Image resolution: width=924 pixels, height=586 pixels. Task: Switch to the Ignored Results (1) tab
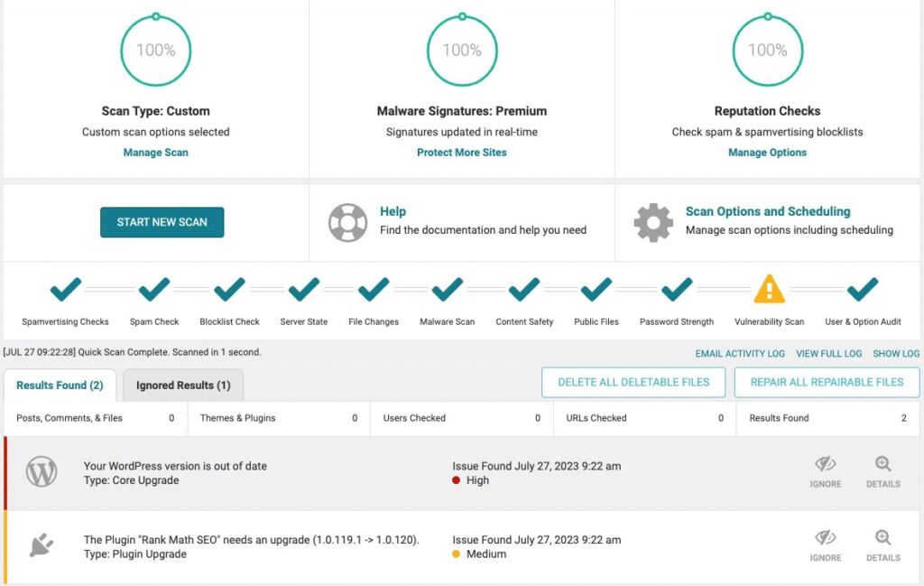(x=183, y=386)
